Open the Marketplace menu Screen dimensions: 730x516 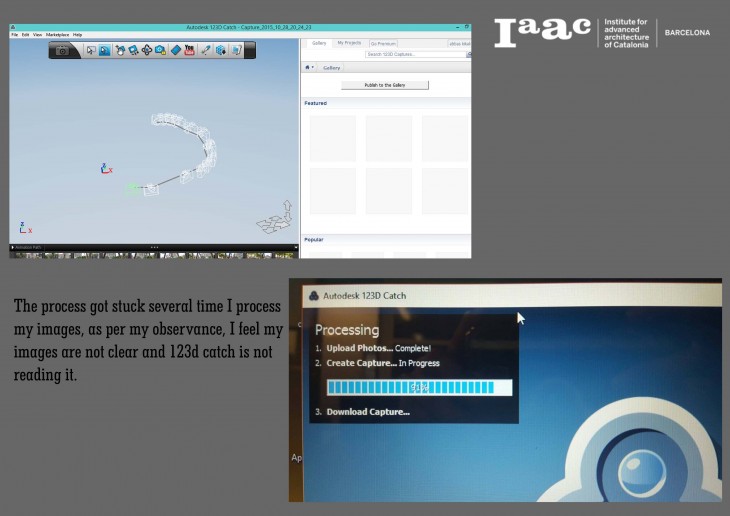[57, 34]
